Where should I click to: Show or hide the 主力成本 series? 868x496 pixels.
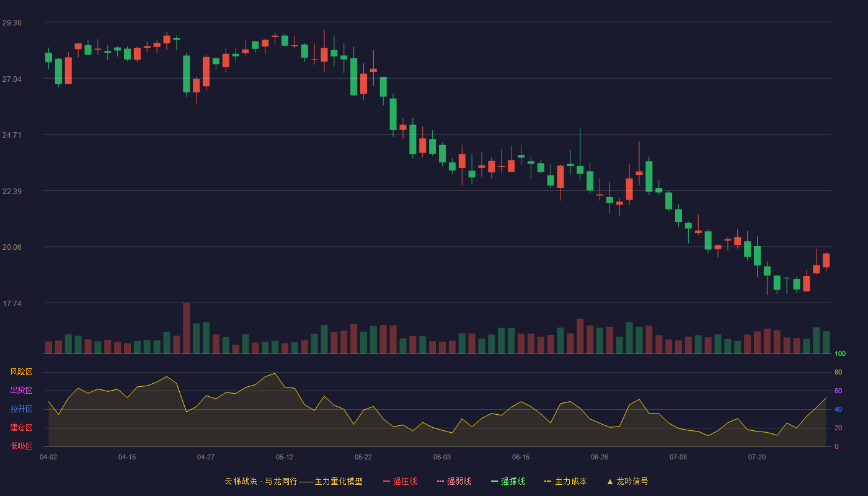[565, 481]
